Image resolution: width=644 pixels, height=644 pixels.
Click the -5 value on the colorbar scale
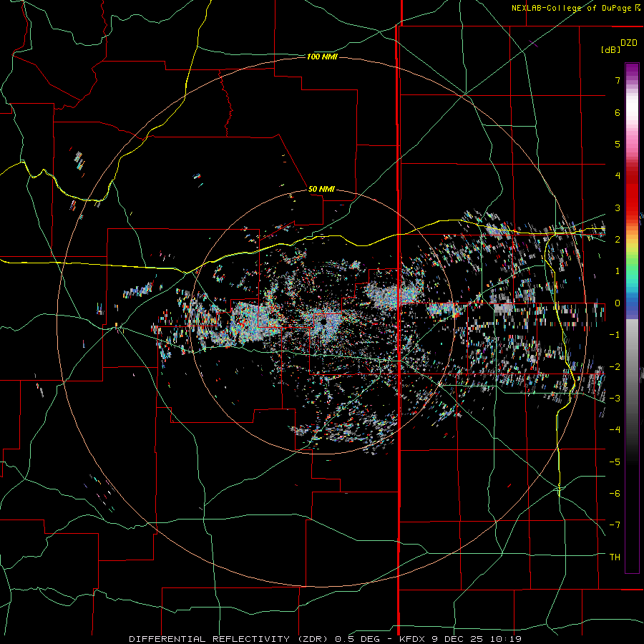pyautogui.click(x=615, y=462)
